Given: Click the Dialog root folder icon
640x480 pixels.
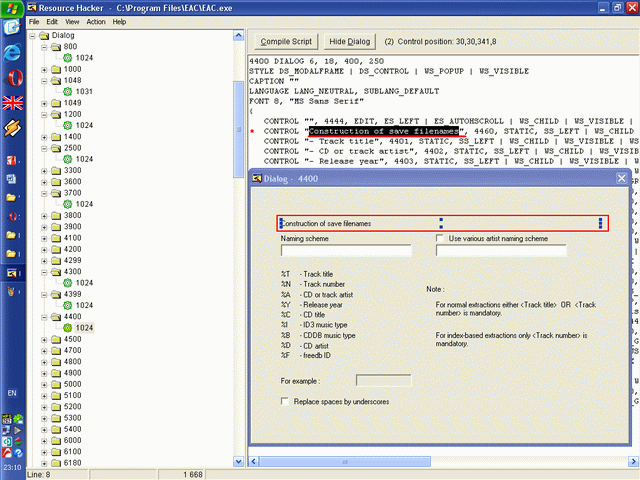Looking at the screenshot, I should (x=44, y=36).
